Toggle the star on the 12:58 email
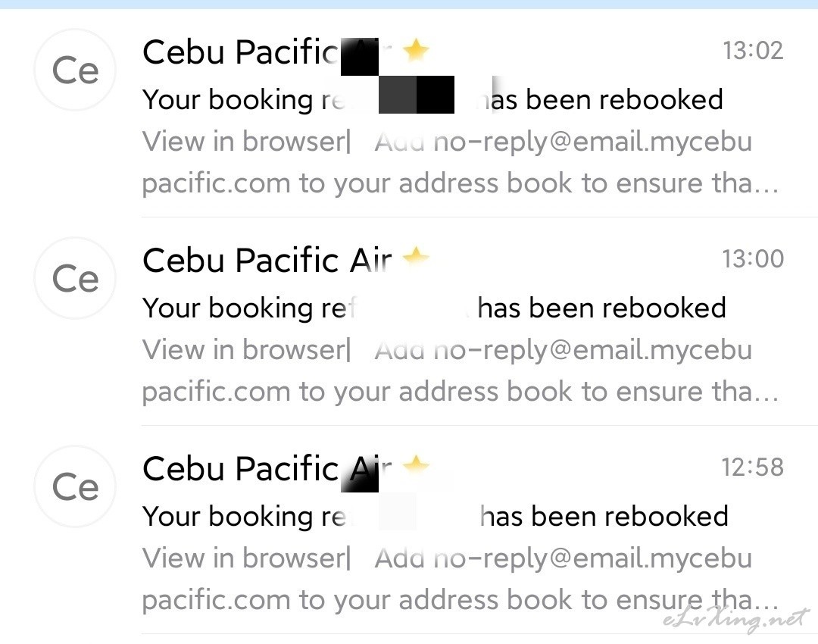Viewport: 818px width, 644px height. tap(416, 465)
